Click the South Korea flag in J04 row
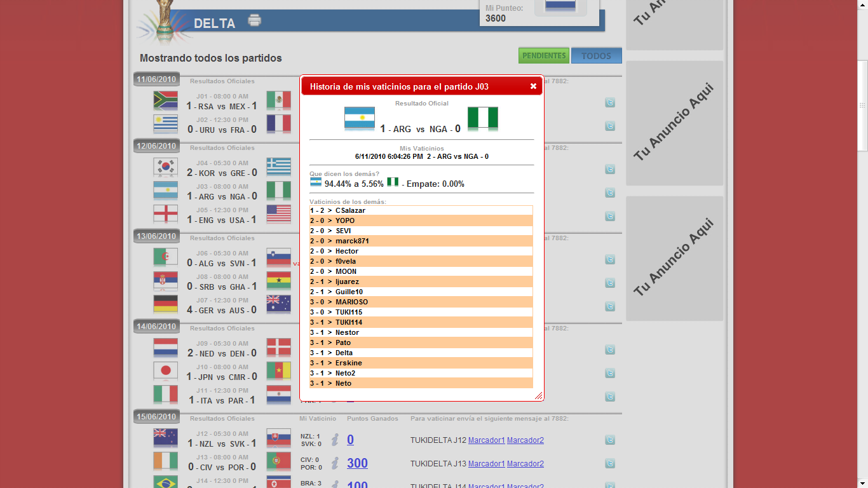 click(165, 167)
